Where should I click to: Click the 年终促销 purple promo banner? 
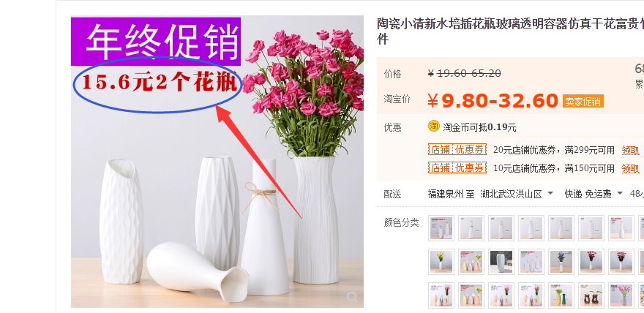[x=156, y=41]
